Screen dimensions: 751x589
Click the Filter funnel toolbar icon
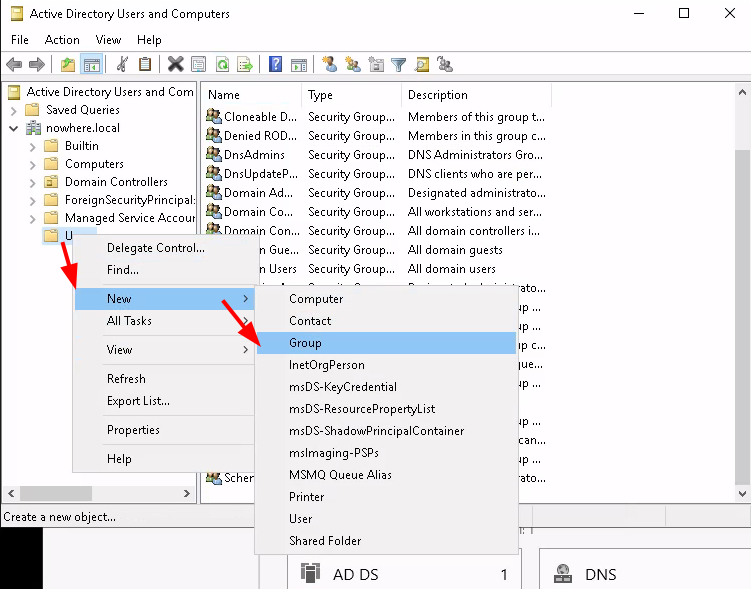398,64
